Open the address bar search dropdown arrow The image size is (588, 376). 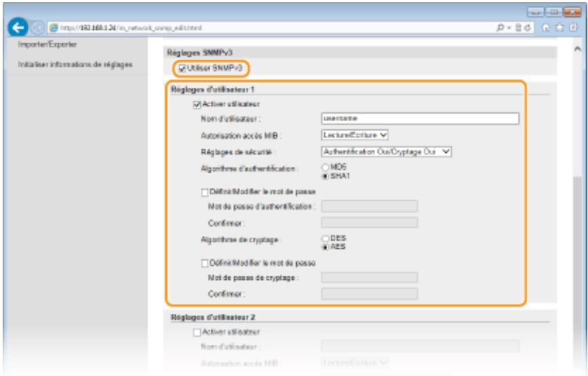click(x=509, y=28)
